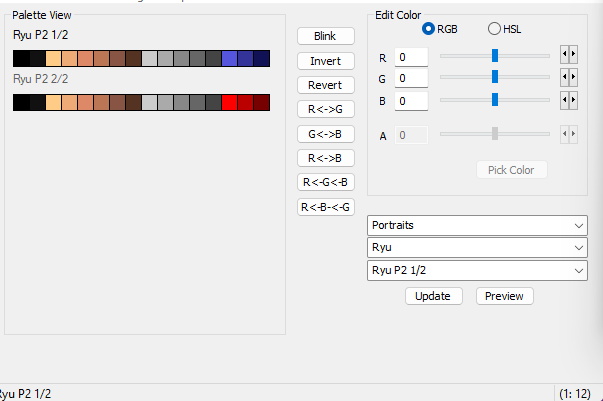Invert the palette colors
This screenshot has height=401, width=603.
(325, 61)
